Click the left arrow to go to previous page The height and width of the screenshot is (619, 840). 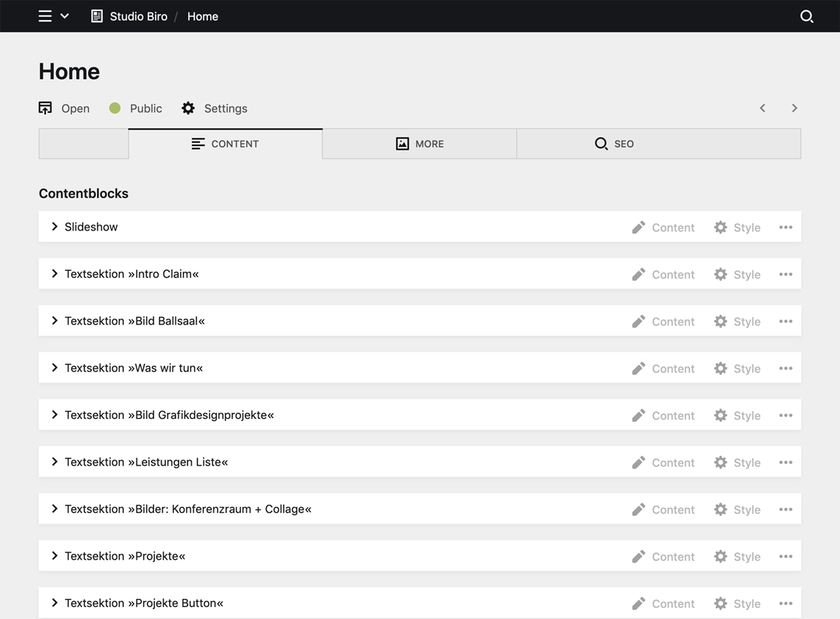(762, 107)
